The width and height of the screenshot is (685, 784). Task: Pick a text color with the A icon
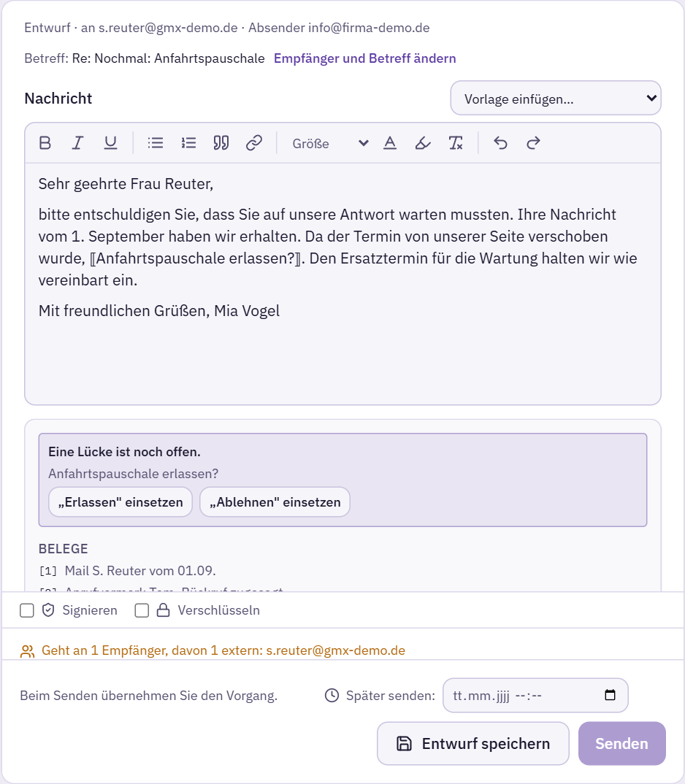pyautogui.click(x=390, y=143)
